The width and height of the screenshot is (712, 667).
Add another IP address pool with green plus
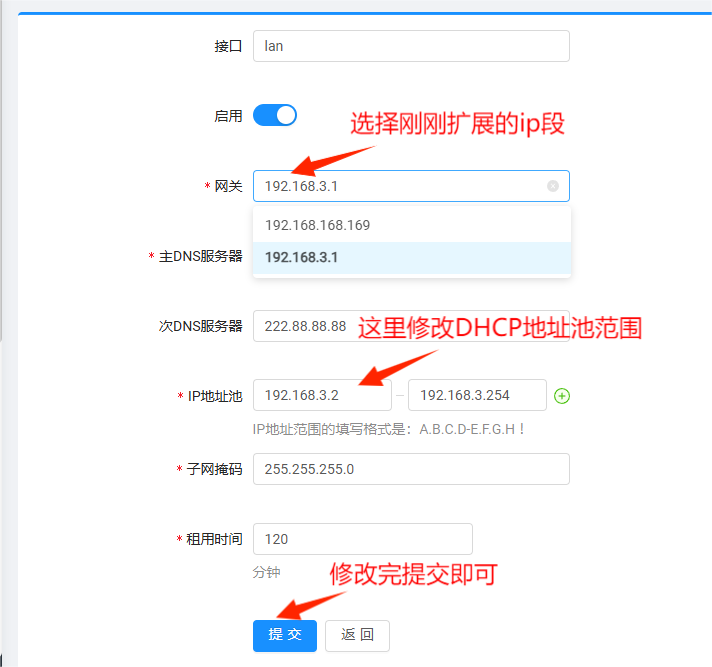[562, 396]
